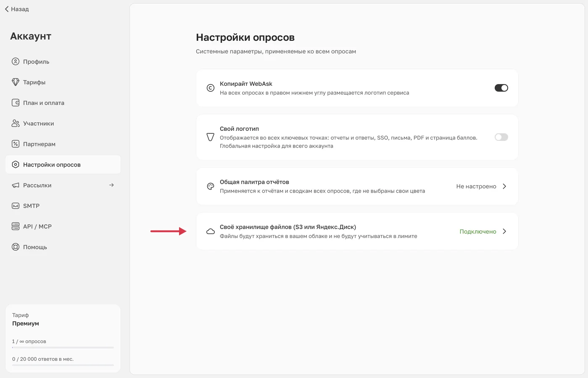Click the "0 / 20 000 ответов в мес." text

pyautogui.click(x=43, y=359)
